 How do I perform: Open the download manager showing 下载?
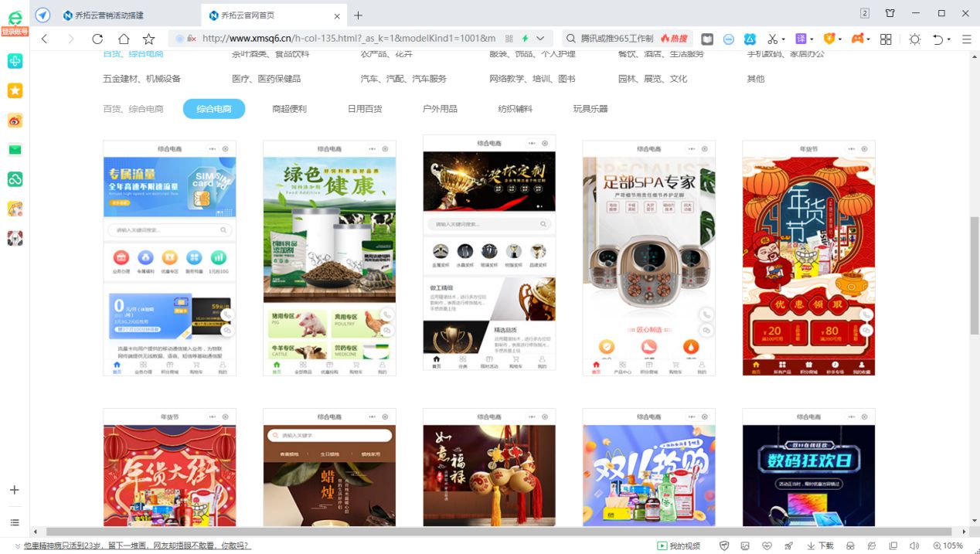tap(822, 545)
